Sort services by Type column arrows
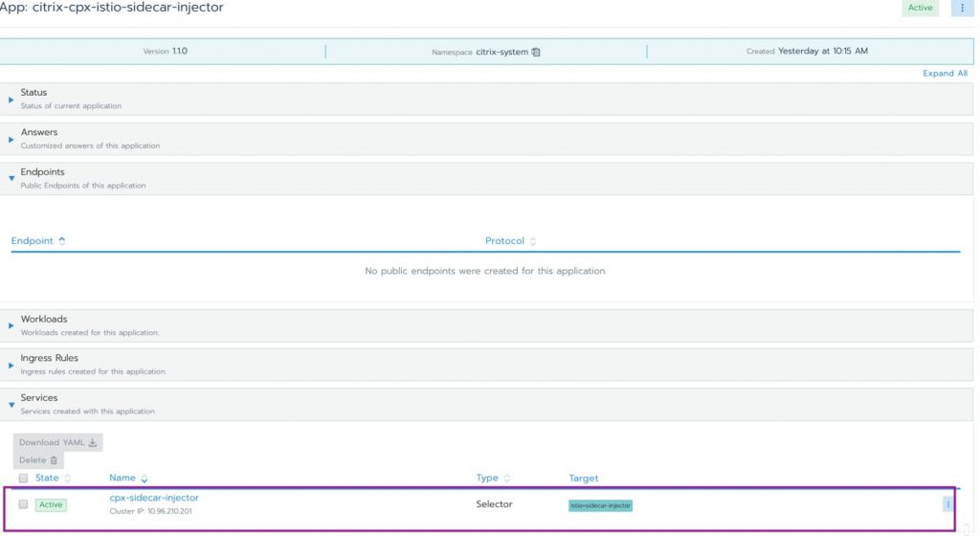980x536 pixels. point(507,478)
